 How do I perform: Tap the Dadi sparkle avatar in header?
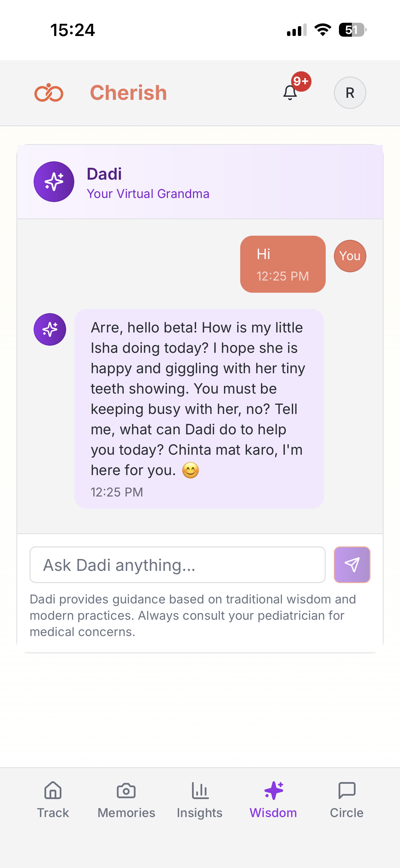(x=54, y=182)
